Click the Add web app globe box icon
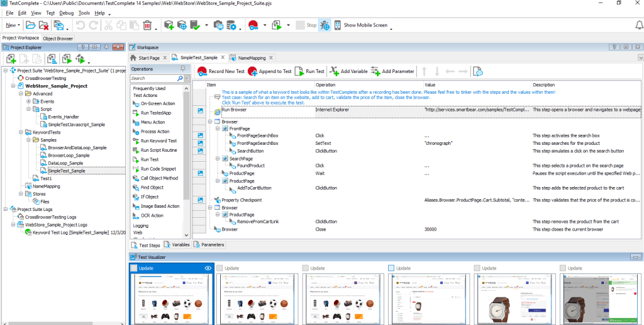Image resolution: width=644 pixels, height=325 pixels. tap(182, 25)
